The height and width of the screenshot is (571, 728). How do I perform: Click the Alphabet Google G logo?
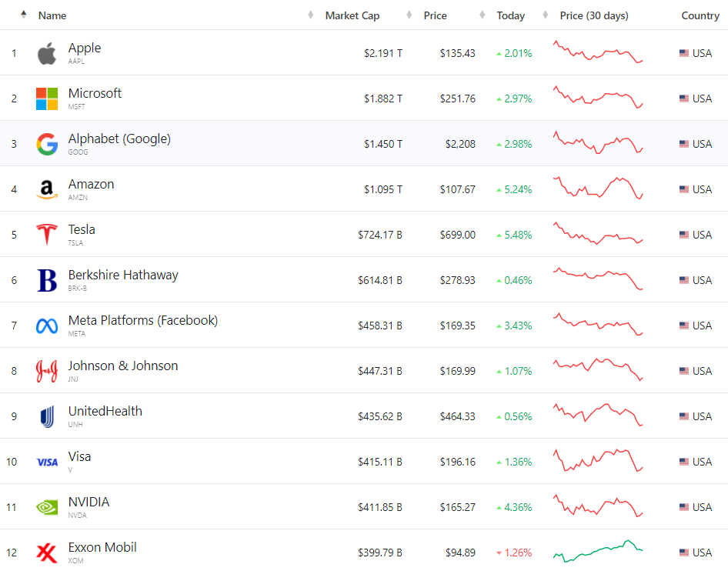[x=47, y=144]
